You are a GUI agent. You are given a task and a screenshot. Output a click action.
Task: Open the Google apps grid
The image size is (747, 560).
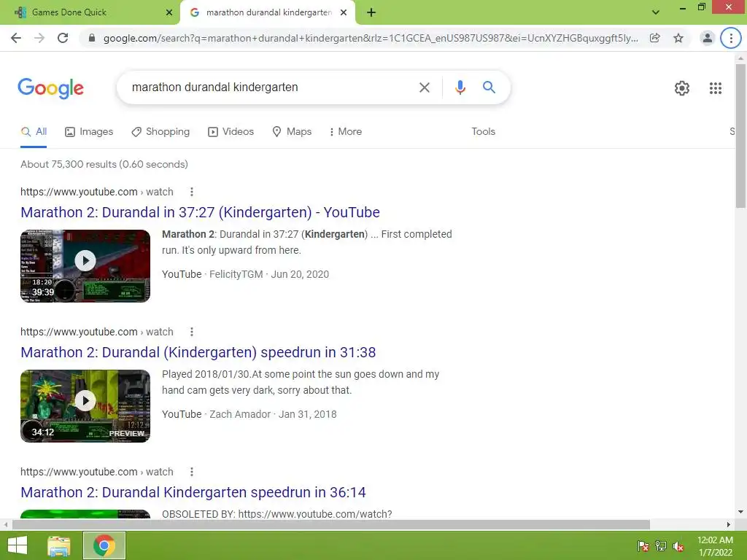pyautogui.click(x=715, y=88)
